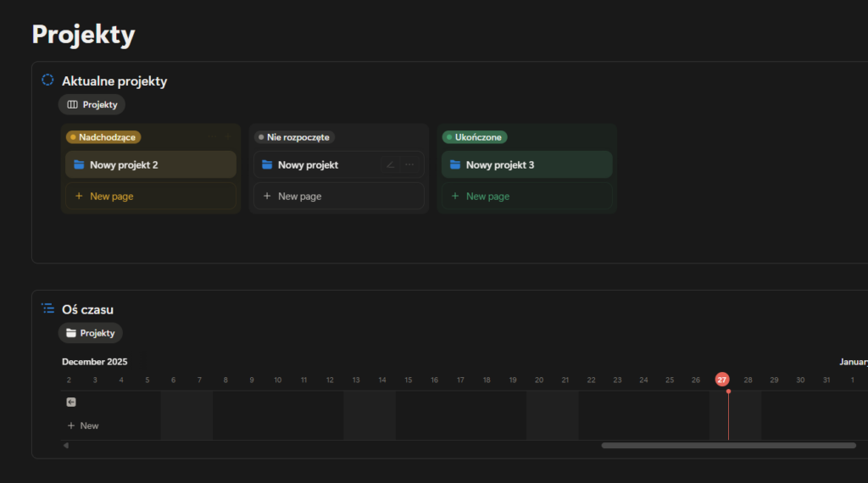This screenshot has height=483, width=868.
Task: Click the Nadchodzące status tag
Action: click(x=103, y=137)
